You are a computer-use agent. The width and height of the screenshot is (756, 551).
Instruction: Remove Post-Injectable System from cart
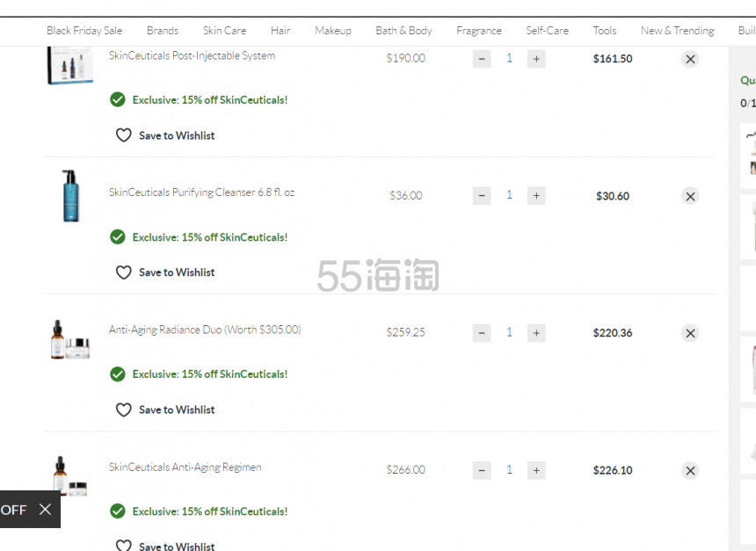tap(690, 59)
